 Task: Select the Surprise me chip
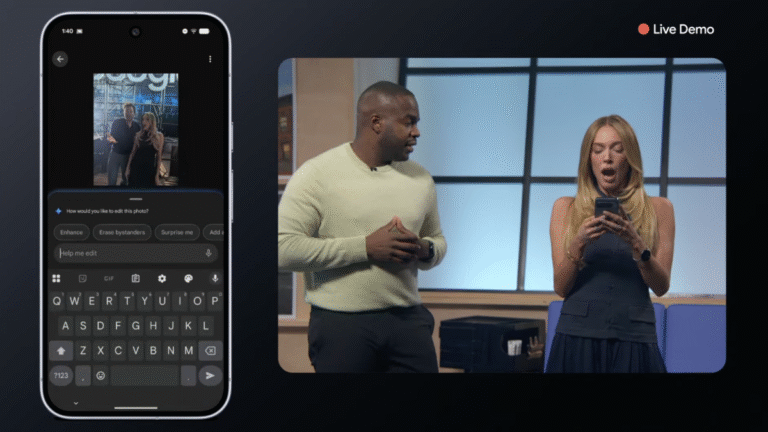pyautogui.click(x=177, y=232)
